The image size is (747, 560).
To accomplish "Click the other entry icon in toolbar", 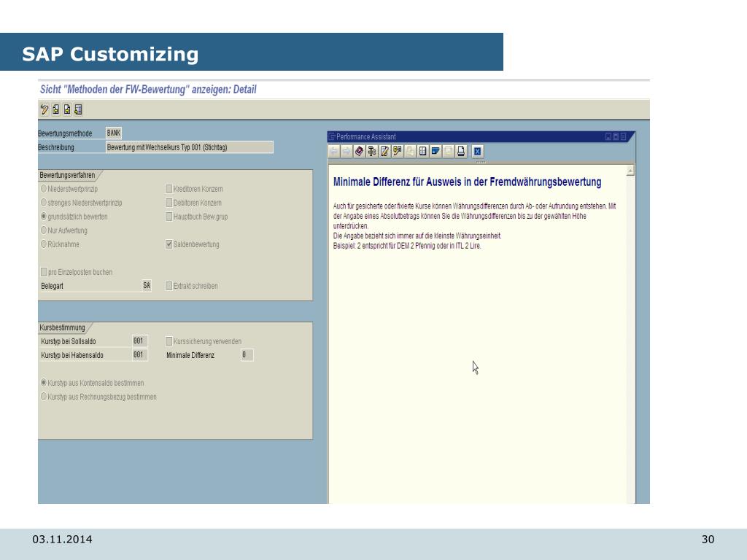I will (79, 109).
